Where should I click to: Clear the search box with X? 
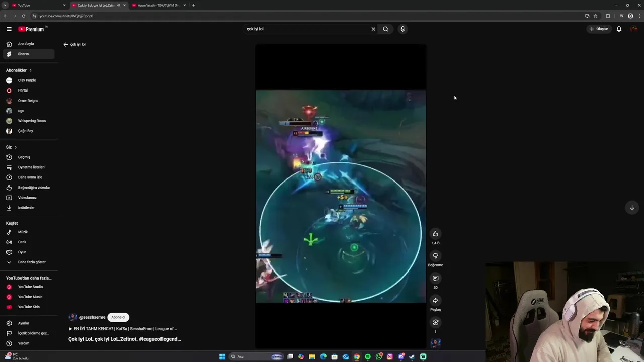click(x=373, y=29)
